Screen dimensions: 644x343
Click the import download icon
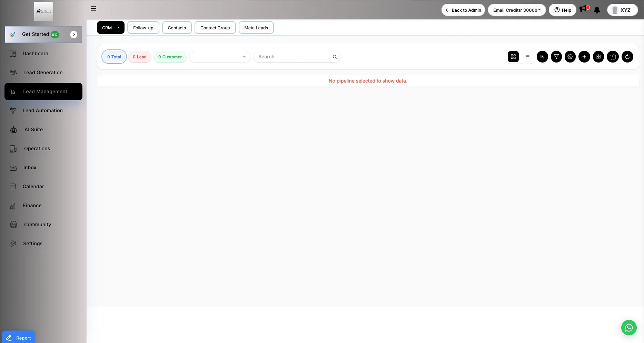598,57
